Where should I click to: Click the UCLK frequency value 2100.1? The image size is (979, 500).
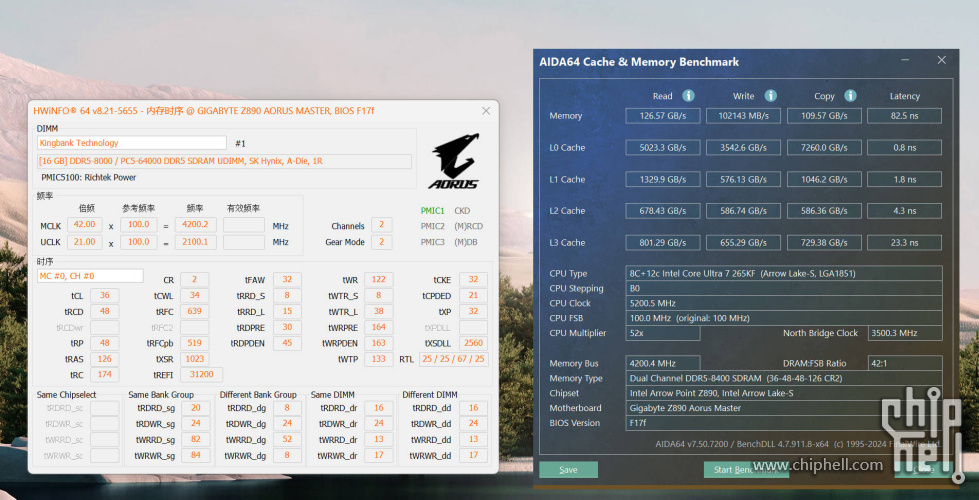[195, 242]
